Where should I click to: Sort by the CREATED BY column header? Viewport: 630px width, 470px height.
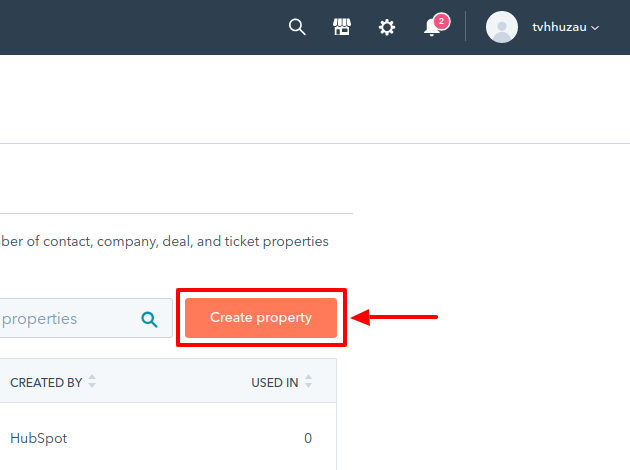(x=46, y=382)
